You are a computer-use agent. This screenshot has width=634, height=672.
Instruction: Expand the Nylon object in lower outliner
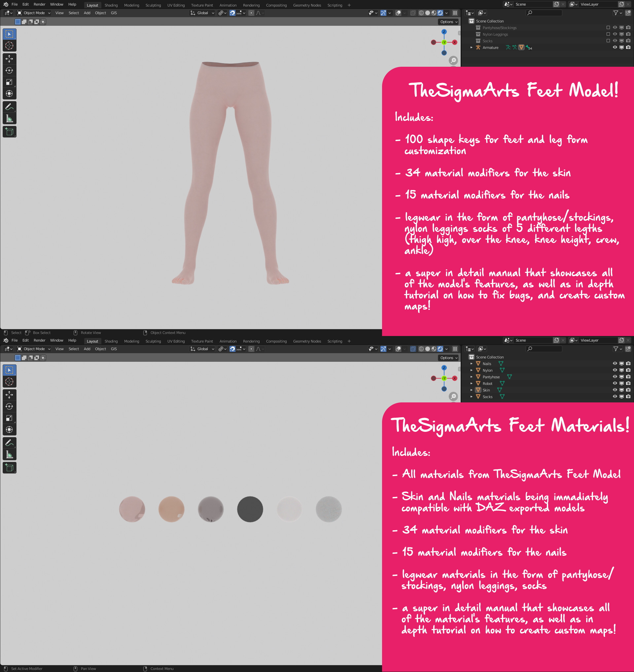tap(472, 370)
